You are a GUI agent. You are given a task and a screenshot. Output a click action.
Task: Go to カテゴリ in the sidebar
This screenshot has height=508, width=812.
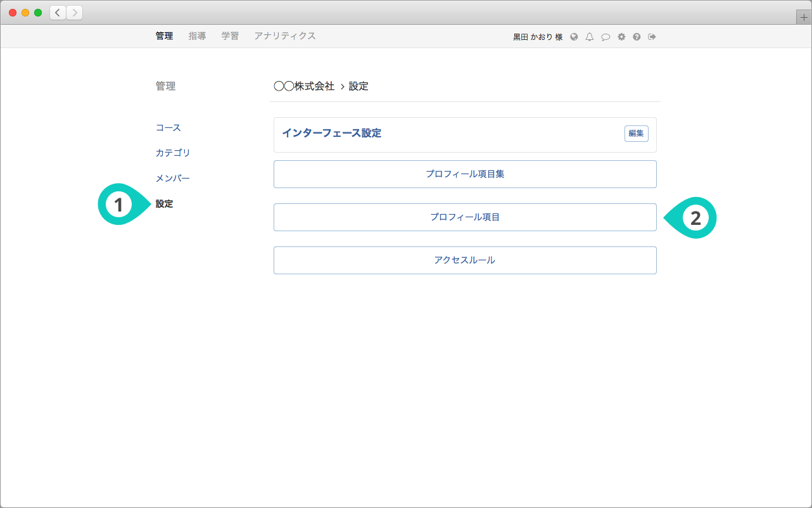click(173, 153)
